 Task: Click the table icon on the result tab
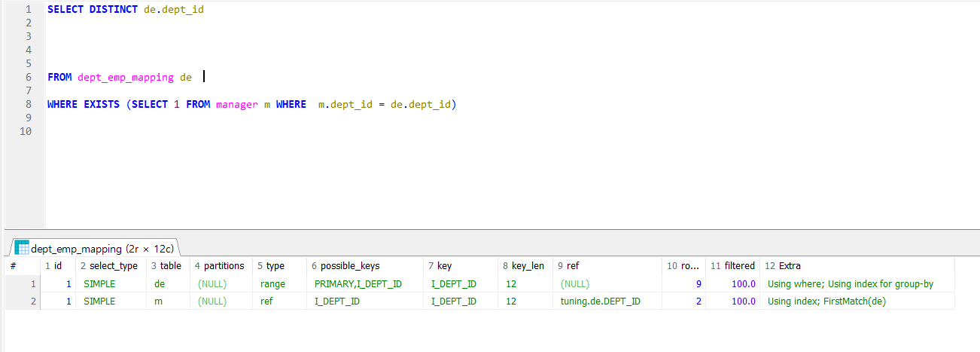click(x=22, y=248)
